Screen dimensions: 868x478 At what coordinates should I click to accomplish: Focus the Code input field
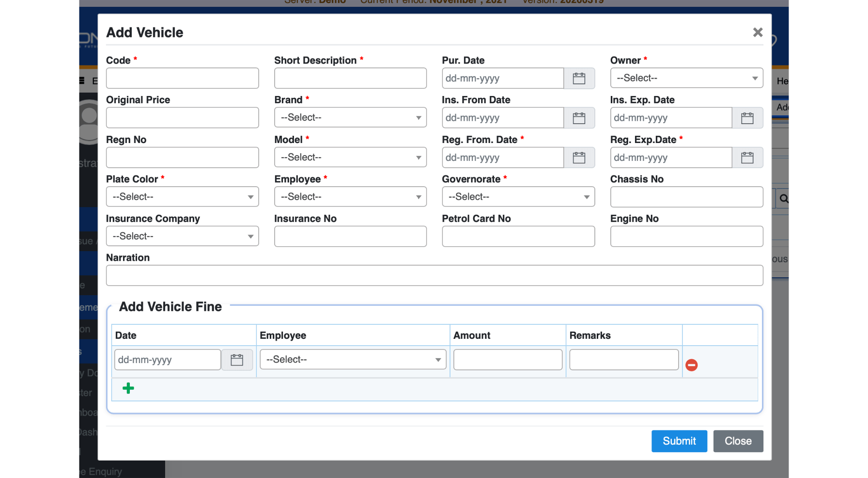(182, 78)
